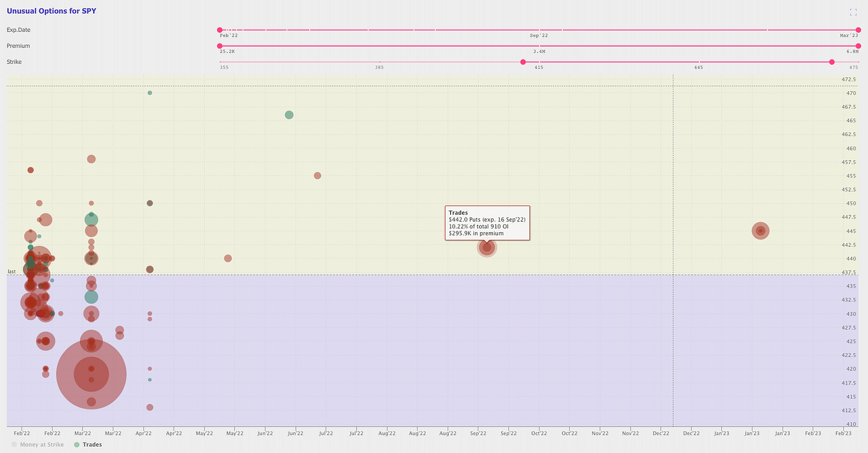Click the green 470 strike bubble in Apr'22
The width and height of the screenshot is (868, 453).
(150, 93)
